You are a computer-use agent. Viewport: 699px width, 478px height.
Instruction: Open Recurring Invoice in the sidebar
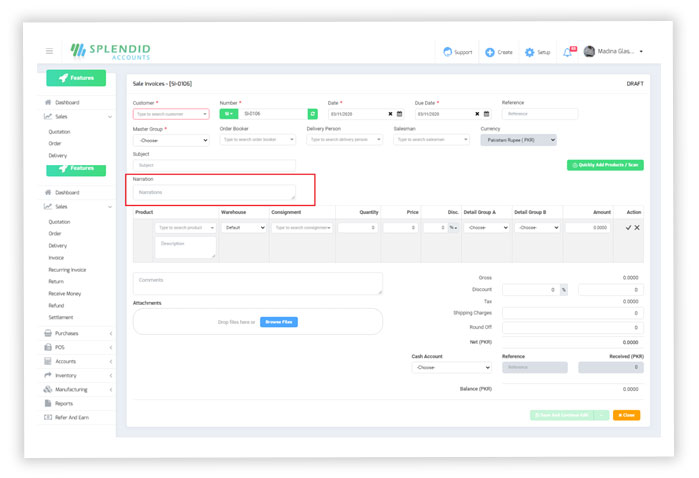coord(67,270)
